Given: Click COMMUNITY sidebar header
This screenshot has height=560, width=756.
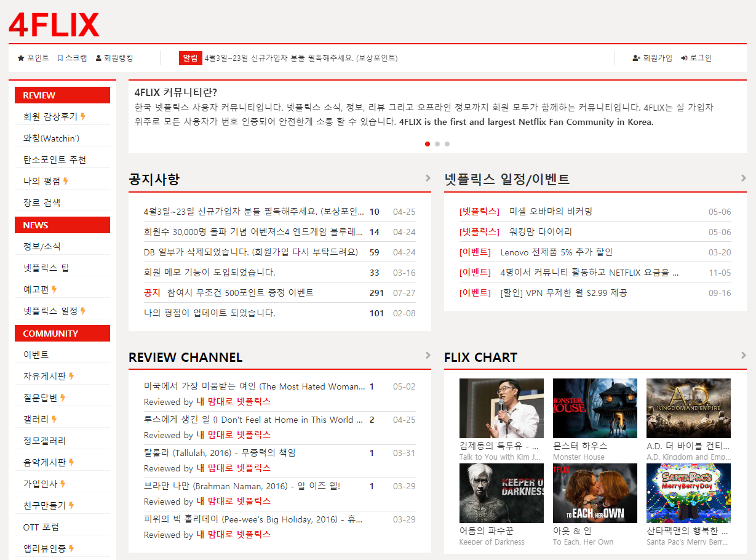Looking at the screenshot, I should [63, 334].
